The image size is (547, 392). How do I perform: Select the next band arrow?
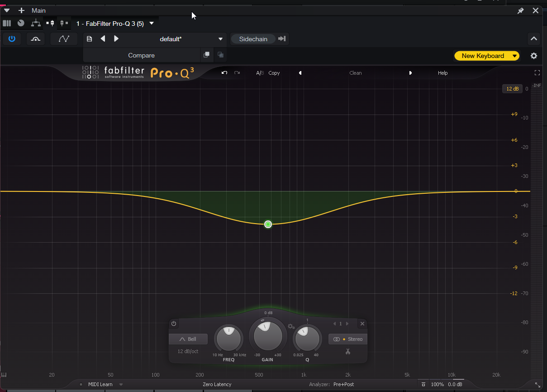[x=347, y=324]
